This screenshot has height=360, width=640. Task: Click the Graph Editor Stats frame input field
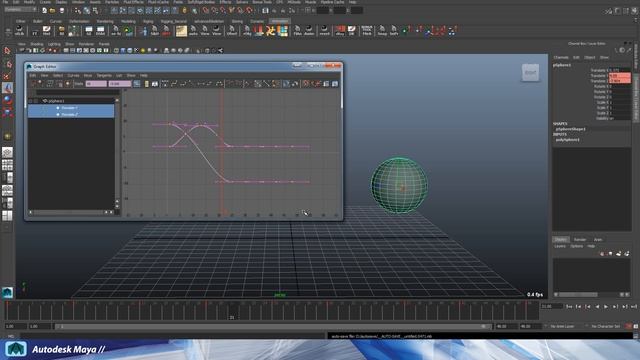[96, 84]
